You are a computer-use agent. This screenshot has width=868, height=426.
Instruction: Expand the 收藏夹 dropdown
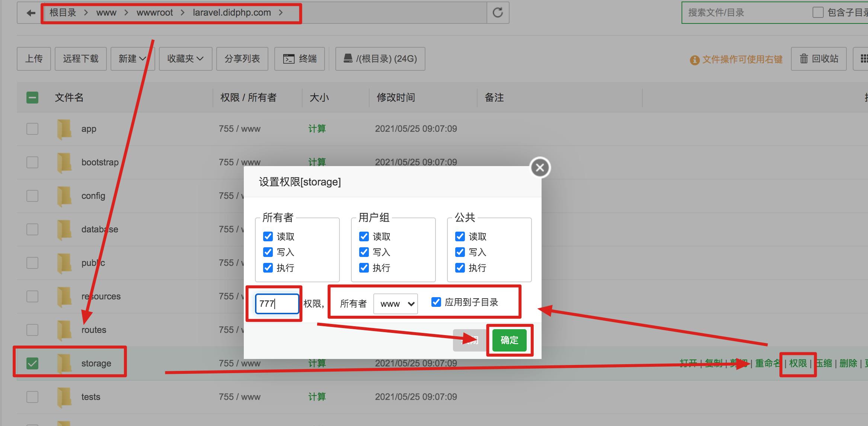coord(185,59)
